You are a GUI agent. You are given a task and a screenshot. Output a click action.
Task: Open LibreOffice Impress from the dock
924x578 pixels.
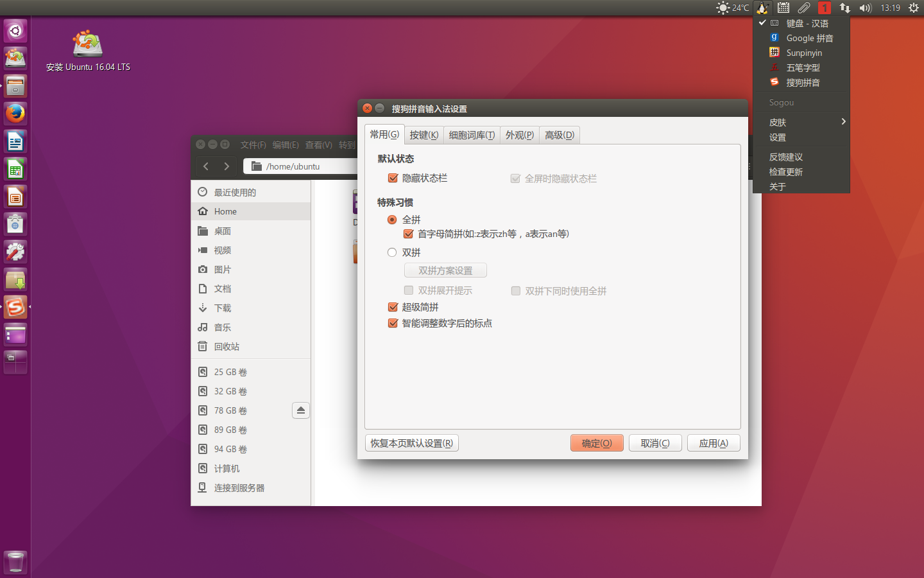(x=15, y=197)
